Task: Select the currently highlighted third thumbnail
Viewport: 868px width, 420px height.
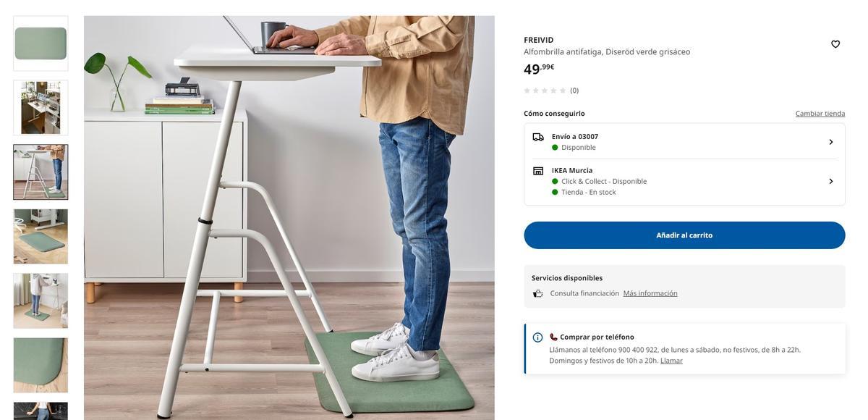Action: pyautogui.click(x=41, y=172)
